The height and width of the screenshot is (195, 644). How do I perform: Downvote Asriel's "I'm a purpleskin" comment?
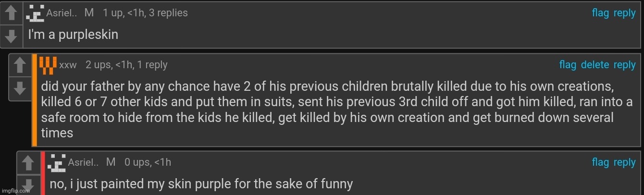pos(11,36)
